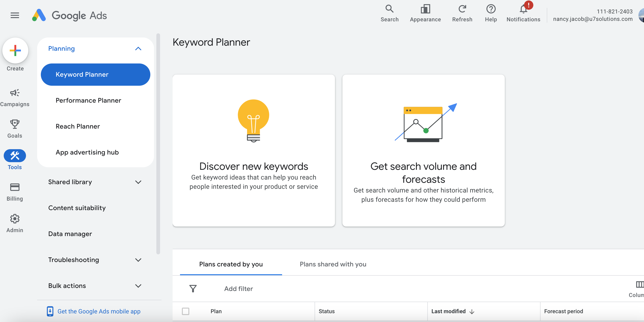Get the Google Ads mobile app link
The image size is (644, 322).
point(99,311)
